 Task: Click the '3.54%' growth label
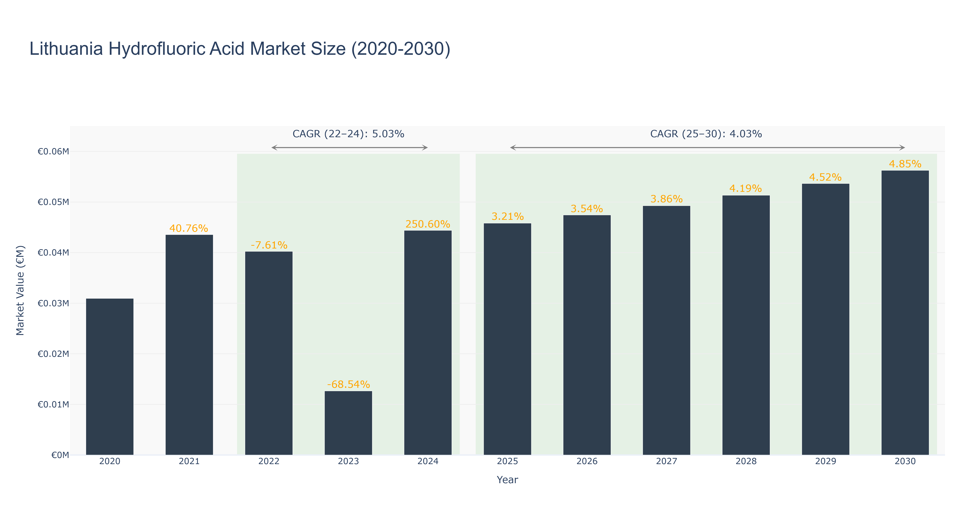pyautogui.click(x=587, y=209)
